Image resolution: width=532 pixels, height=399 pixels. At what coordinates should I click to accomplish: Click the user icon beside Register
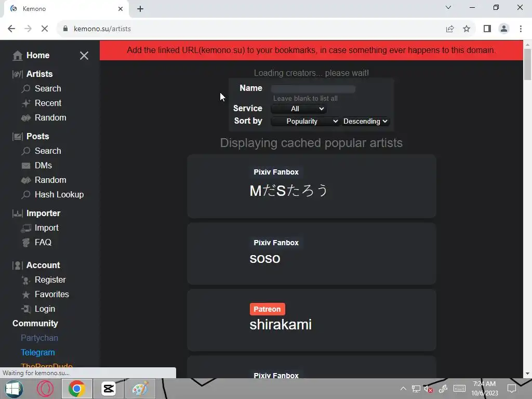pyautogui.click(x=26, y=280)
